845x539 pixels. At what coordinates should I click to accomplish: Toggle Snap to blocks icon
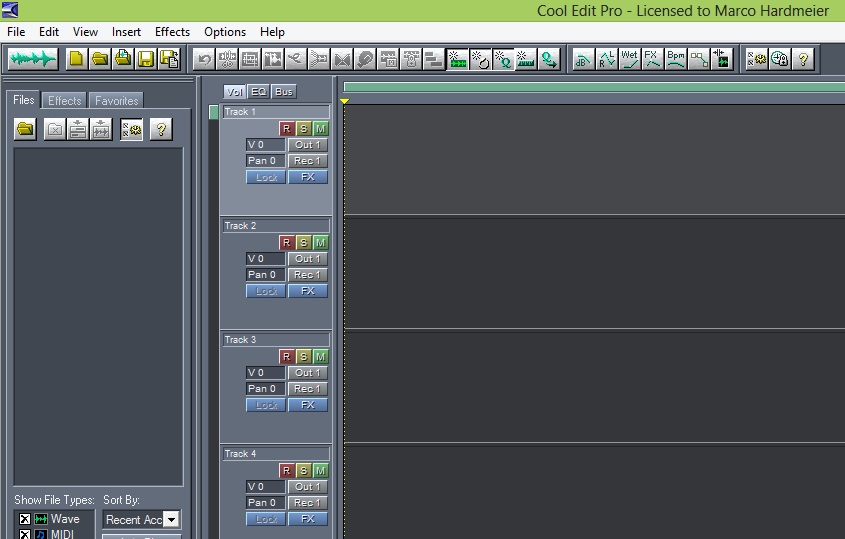[x=458, y=59]
